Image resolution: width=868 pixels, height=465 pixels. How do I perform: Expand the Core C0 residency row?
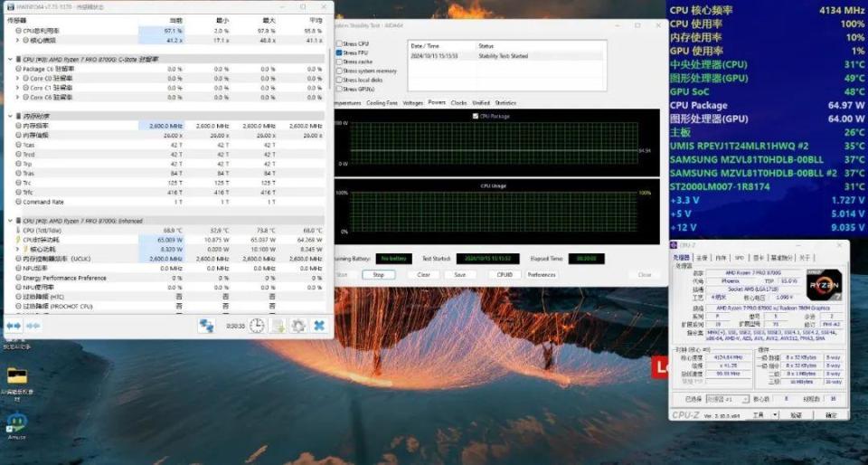(18, 79)
